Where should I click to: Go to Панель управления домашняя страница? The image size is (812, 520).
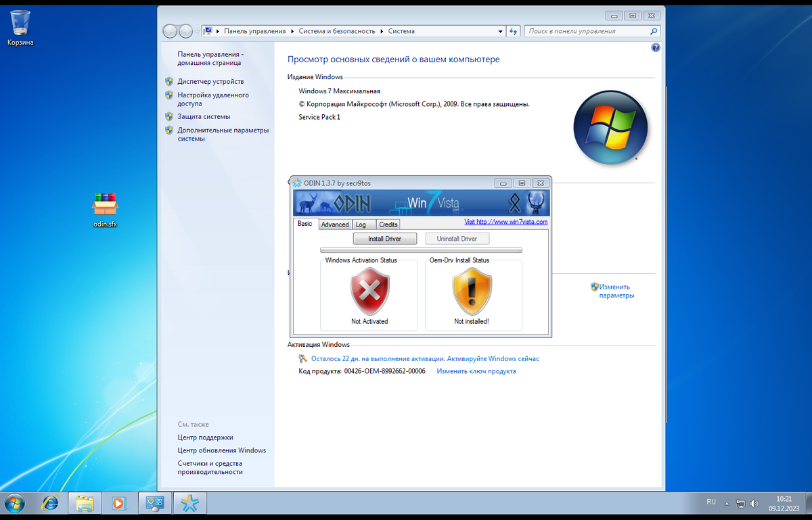tap(209, 58)
